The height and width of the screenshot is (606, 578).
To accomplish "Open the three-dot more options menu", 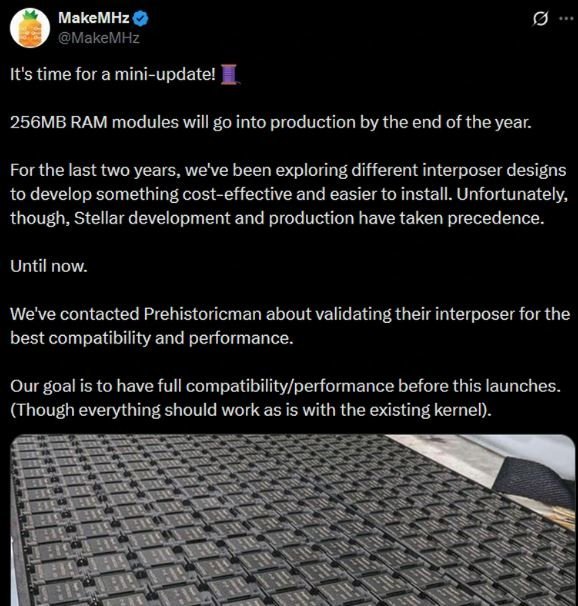I will click(x=566, y=18).
